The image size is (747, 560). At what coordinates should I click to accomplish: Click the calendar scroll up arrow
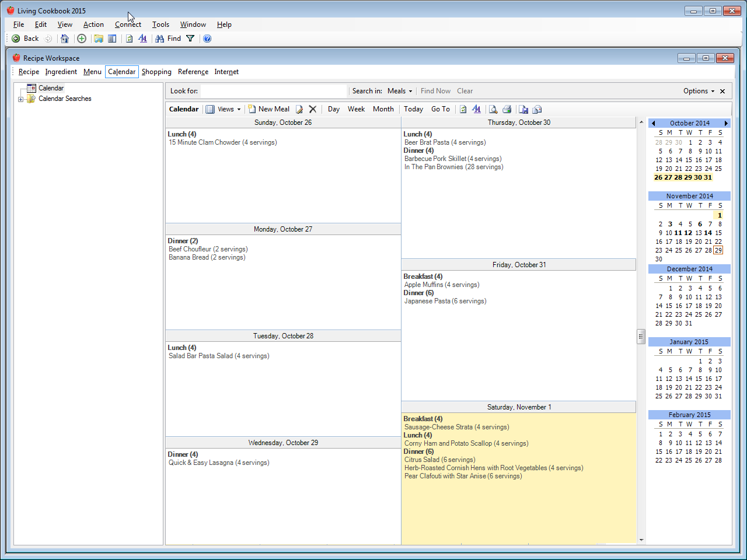pos(641,123)
